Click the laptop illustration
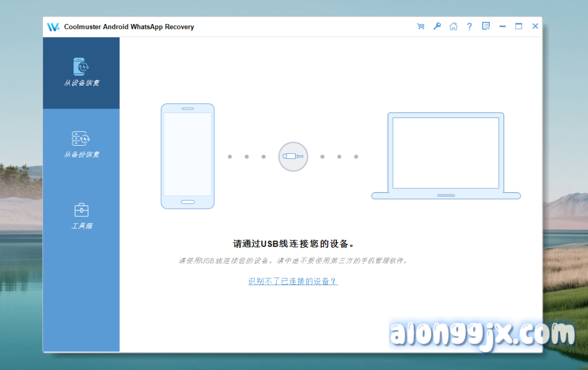The width and height of the screenshot is (588, 370). tap(446, 156)
